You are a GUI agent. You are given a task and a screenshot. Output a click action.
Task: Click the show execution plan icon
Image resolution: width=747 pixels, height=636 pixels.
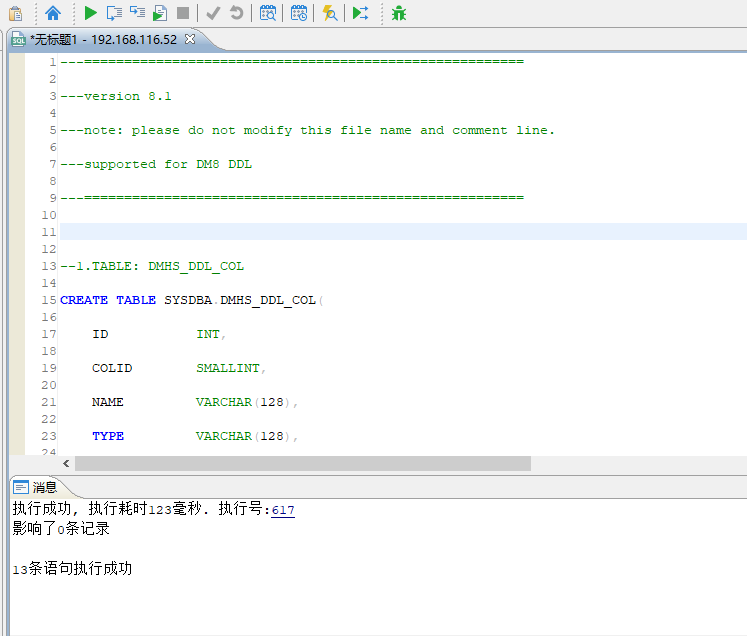click(x=114, y=13)
